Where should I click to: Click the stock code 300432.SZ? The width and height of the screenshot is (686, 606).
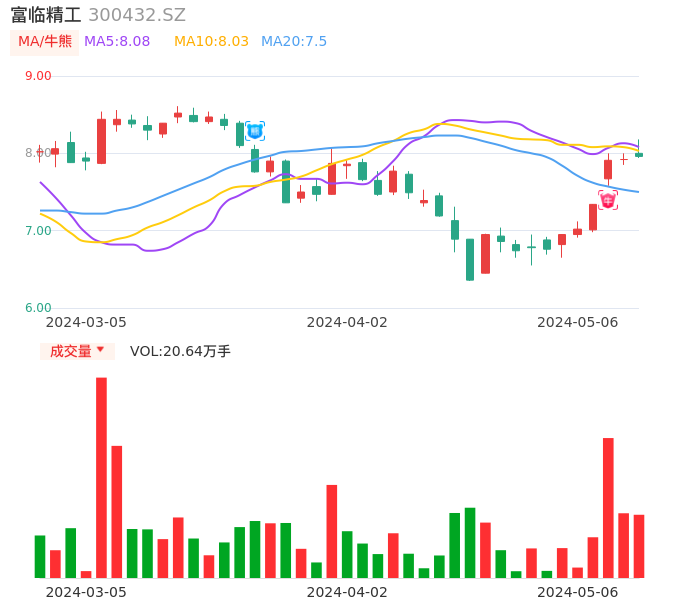tap(137, 15)
